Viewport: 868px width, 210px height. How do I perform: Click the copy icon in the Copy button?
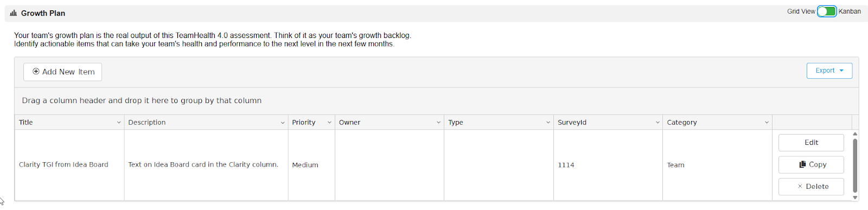[802, 164]
